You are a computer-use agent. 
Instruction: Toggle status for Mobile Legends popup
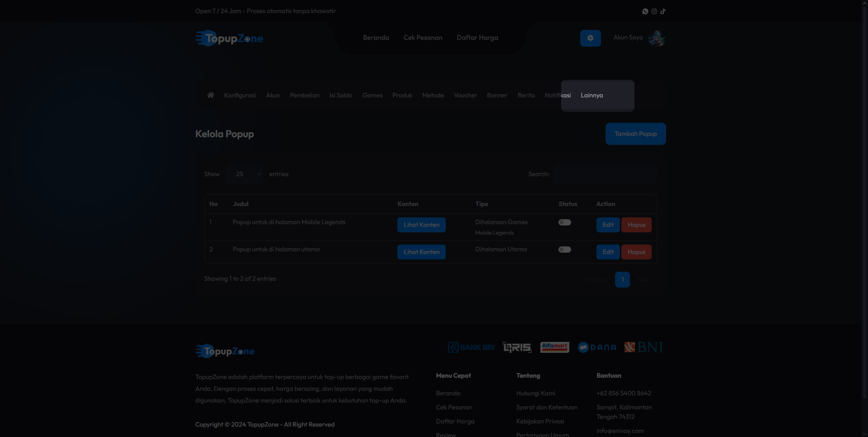coord(565,222)
